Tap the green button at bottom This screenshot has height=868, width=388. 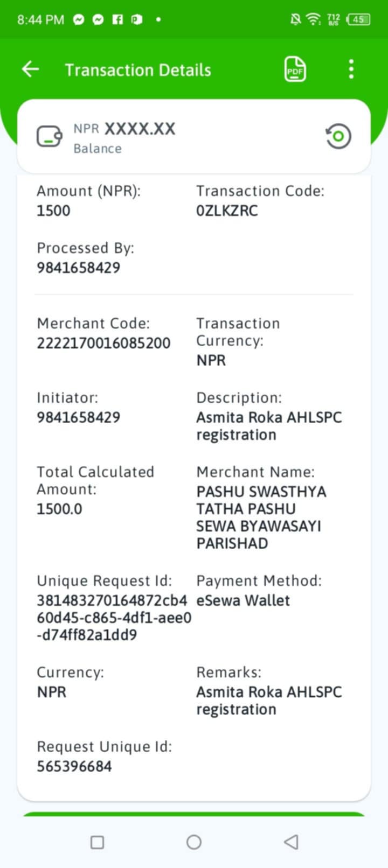[194, 814]
